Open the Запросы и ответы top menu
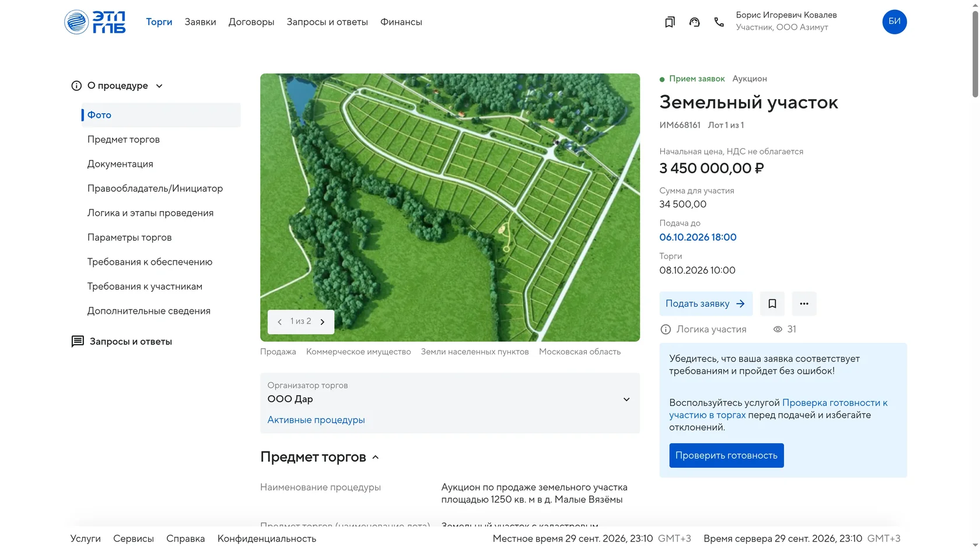Viewport: 980px width, 551px height. [327, 22]
